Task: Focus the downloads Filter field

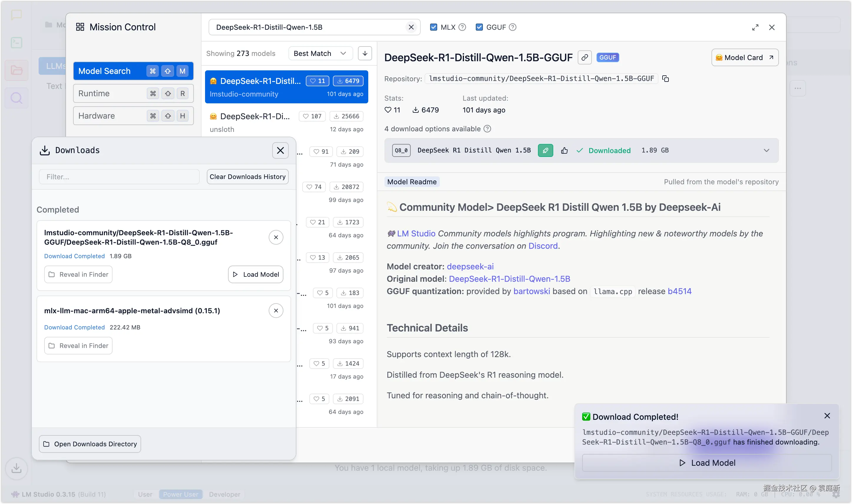Action: pyautogui.click(x=119, y=177)
